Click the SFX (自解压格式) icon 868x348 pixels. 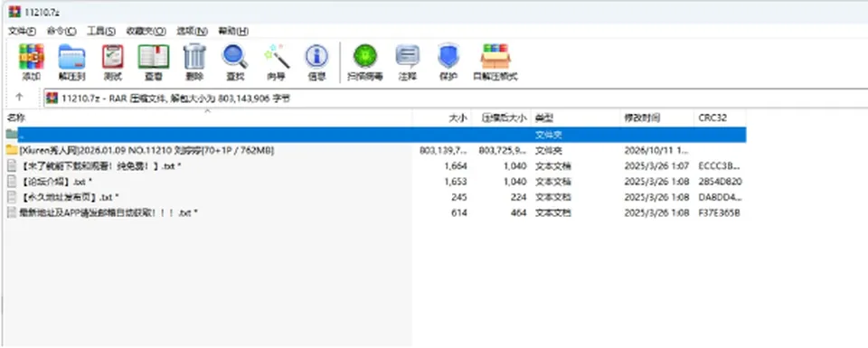coord(495,56)
